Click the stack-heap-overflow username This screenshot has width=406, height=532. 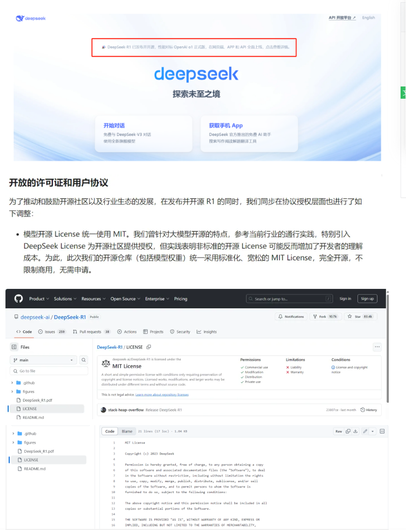[126, 410]
